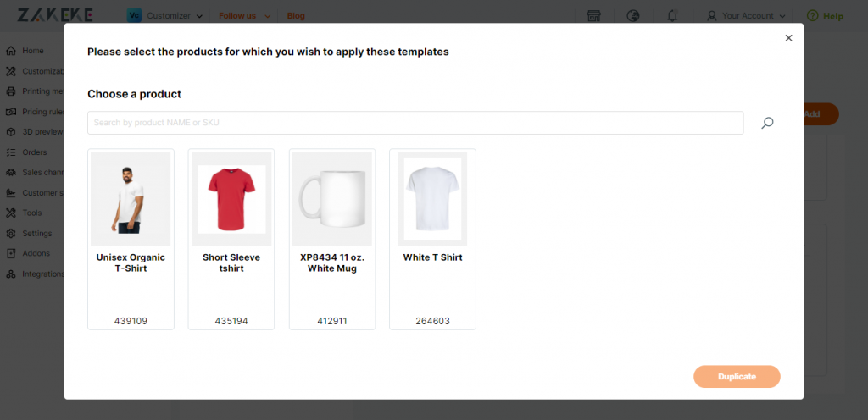Select the XP8434 11 oz. White Mug
Viewport: 868px width, 420px height.
pos(332,240)
